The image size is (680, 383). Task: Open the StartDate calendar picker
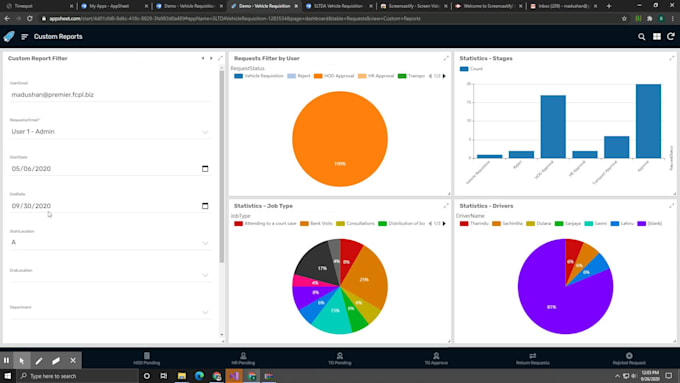pyautogui.click(x=205, y=169)
